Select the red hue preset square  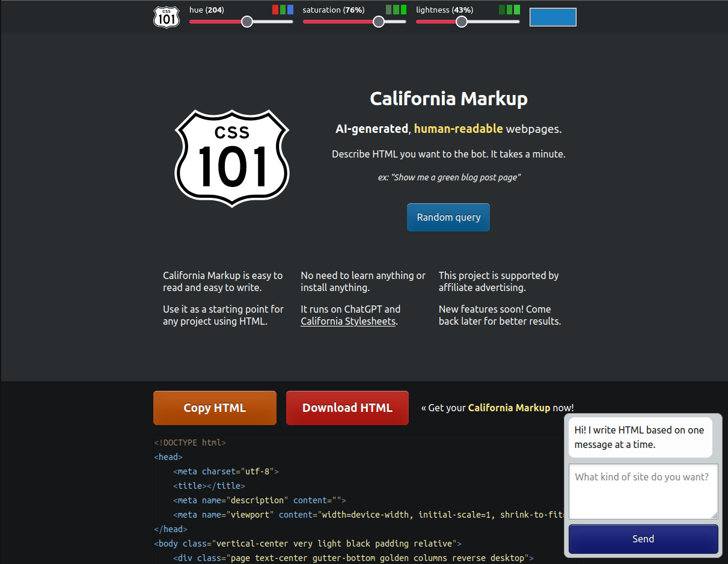pyautogui.click(x=275, y=10)
